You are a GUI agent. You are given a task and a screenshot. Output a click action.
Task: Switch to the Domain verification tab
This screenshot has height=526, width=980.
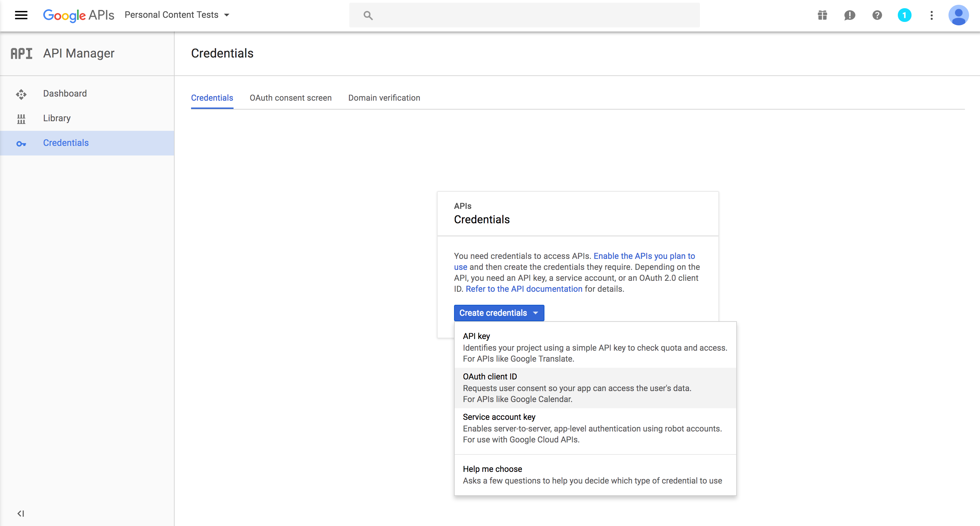383,97
